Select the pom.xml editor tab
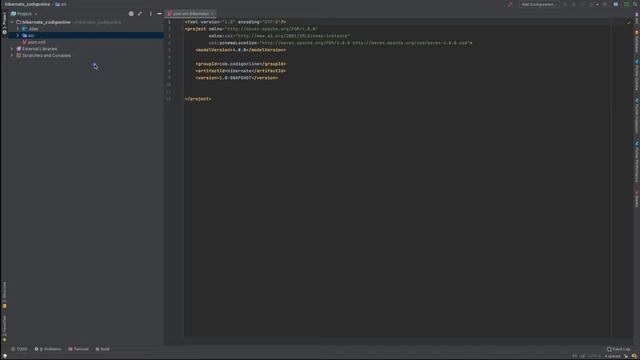Screen dimensions: 640x360 point(189,13)
